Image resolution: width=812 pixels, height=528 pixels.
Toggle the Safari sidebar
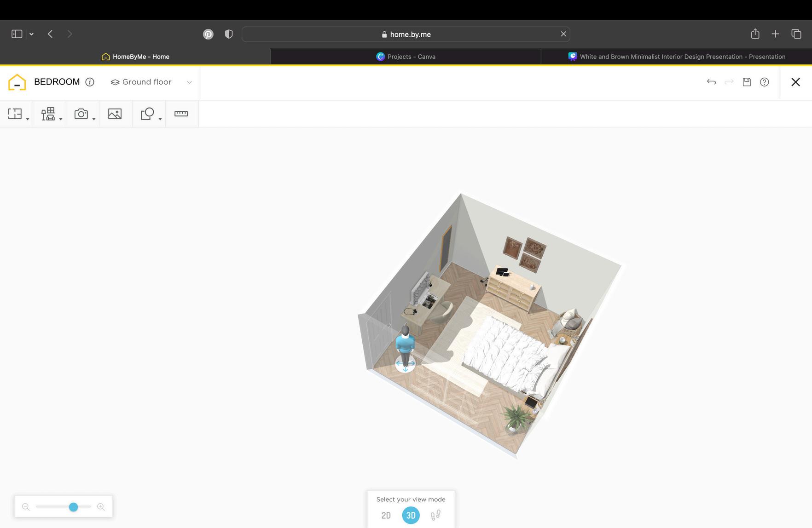tap(17, 34)
